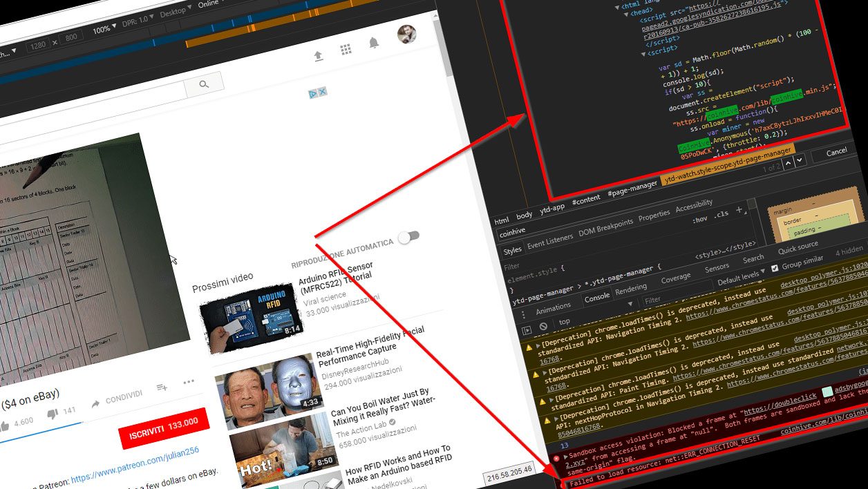Viewport: 868px width, 489px height.
Task: Go to previous search result arrow
Action: 787,163
